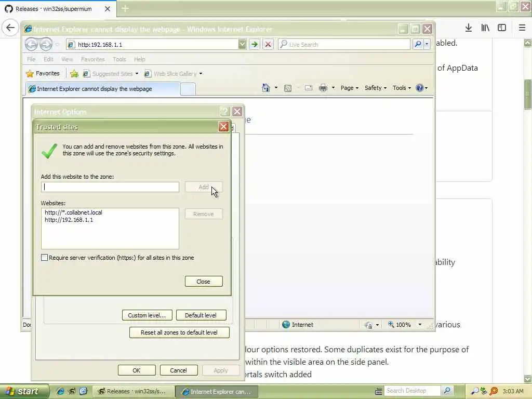The width and height of the screenshot is (532, 399).
Task: Click the Search Desktop taskbar field
Action: 412,391
